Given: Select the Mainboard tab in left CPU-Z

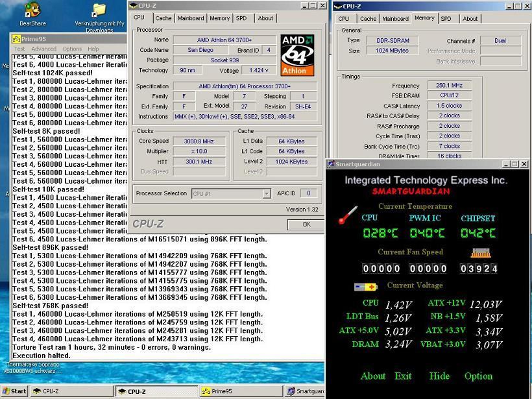Looking at the screenshot, I should (x=191, y=18).
